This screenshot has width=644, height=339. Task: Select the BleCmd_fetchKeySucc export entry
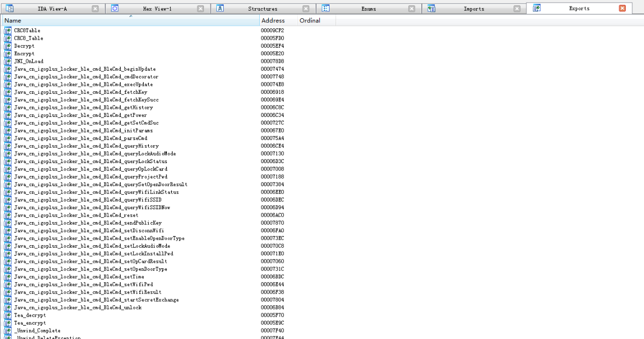[86, 100]
